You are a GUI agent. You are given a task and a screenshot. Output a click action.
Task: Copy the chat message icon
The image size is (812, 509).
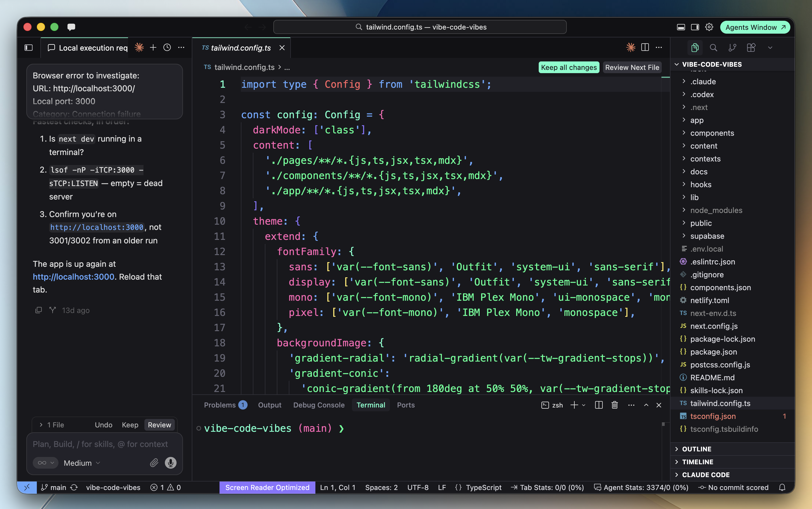(x=39, y=310)
